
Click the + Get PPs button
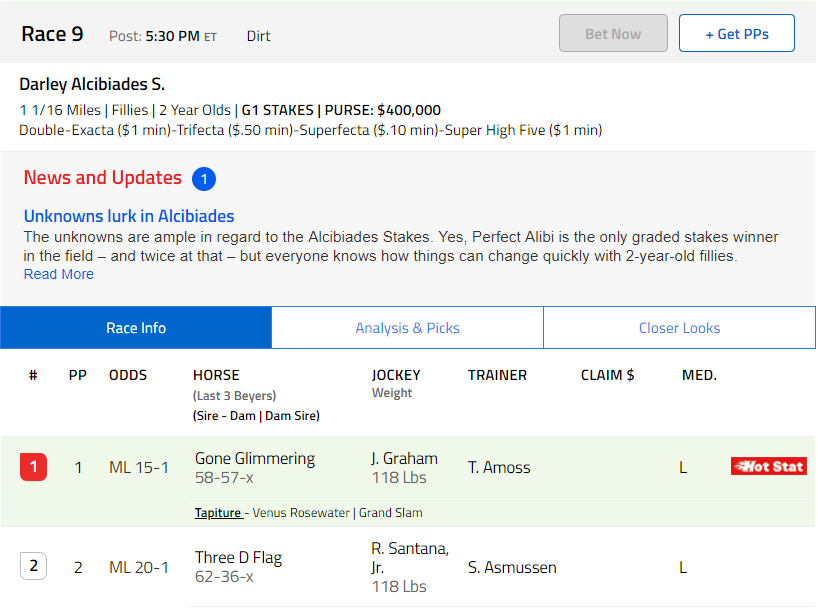pyautogui.click(x=736, y=34)
